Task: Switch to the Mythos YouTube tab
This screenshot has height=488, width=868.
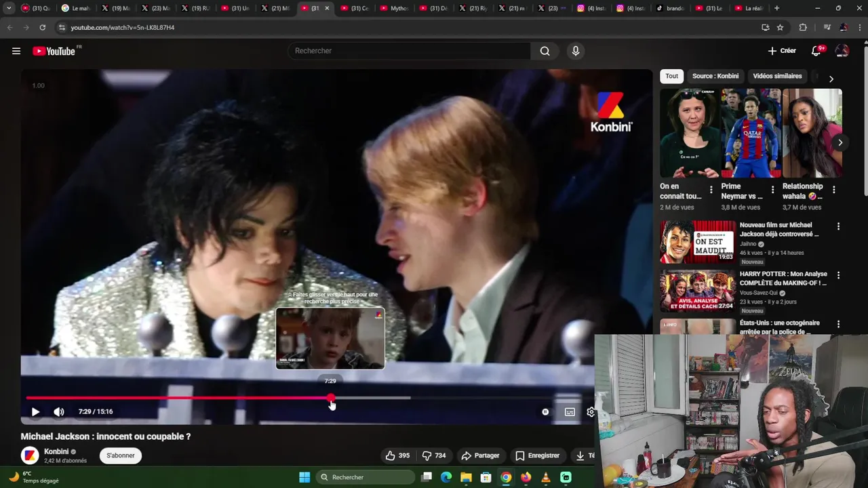Action: click(394, 8)
